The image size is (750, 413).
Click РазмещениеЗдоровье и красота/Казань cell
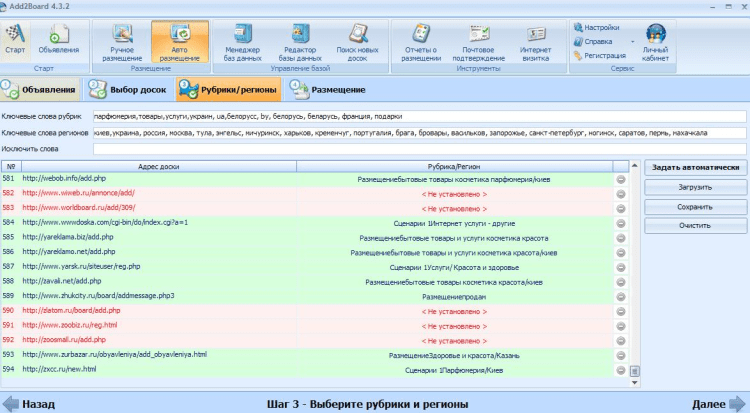tap(454, 356)
